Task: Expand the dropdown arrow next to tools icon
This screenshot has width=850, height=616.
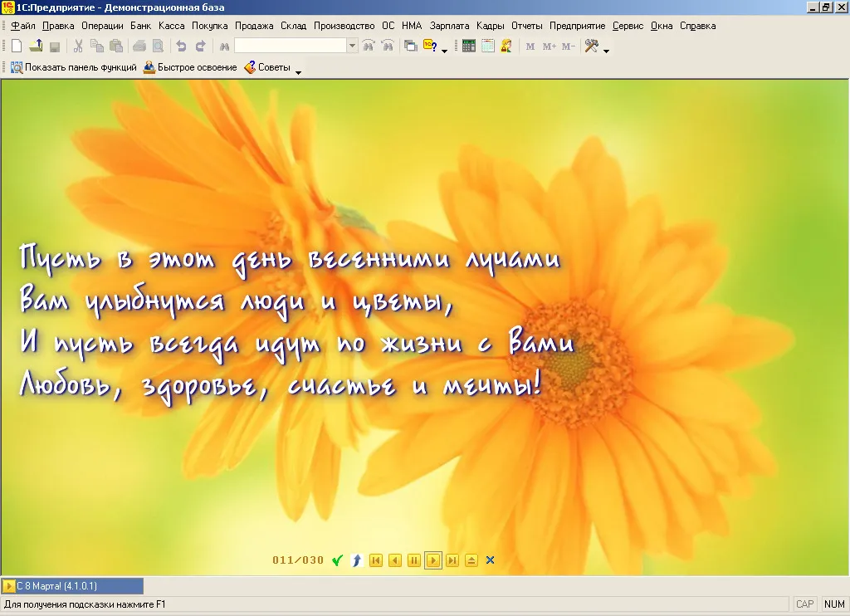Action: pos(606,51)
